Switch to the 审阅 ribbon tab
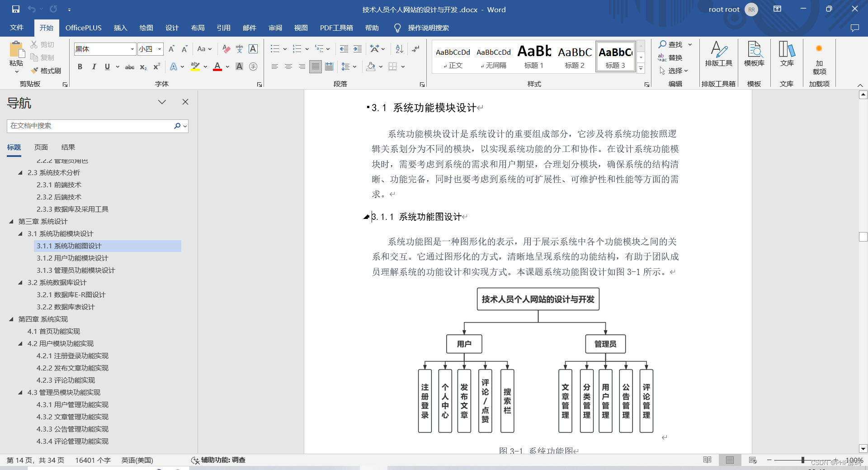This screenshot has height=470, width=868. coord(275,28)
